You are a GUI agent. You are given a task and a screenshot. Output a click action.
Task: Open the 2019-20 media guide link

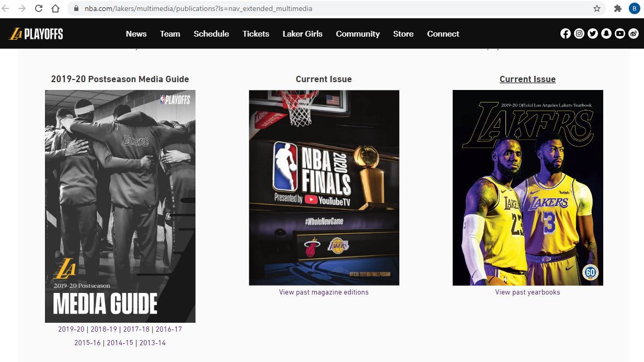[71, 330]
